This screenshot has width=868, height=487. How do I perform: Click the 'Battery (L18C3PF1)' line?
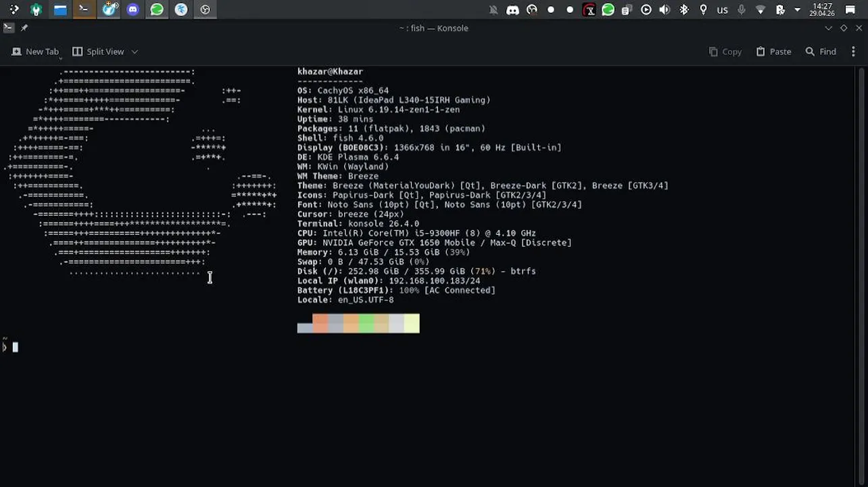(396, 290)
